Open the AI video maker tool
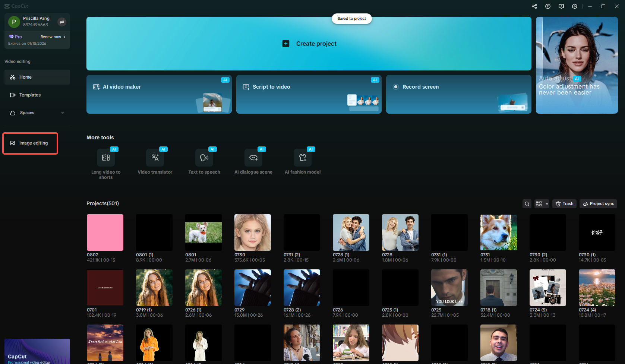 pyautogui.click(x=158, y=94)
